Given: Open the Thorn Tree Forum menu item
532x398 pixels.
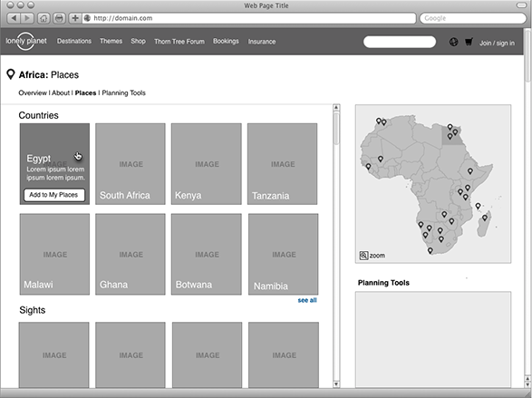Looking at the screenshot, I should pos(179,42).
